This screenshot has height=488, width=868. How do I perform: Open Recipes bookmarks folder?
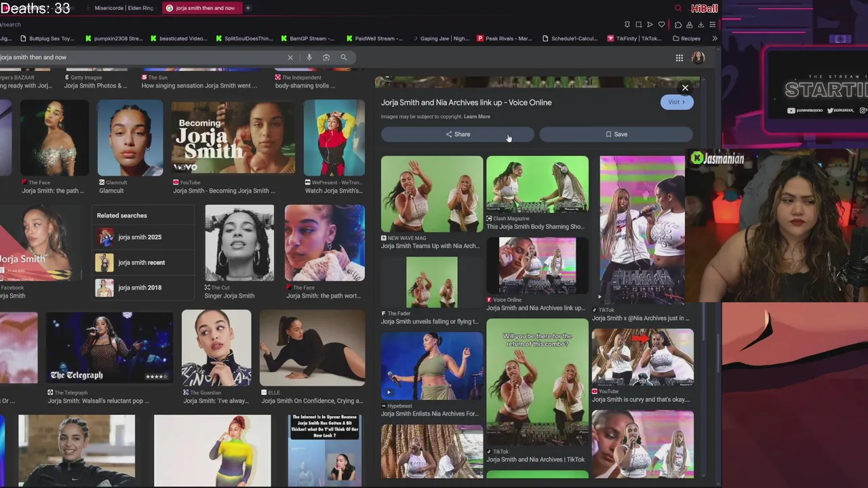686,39
